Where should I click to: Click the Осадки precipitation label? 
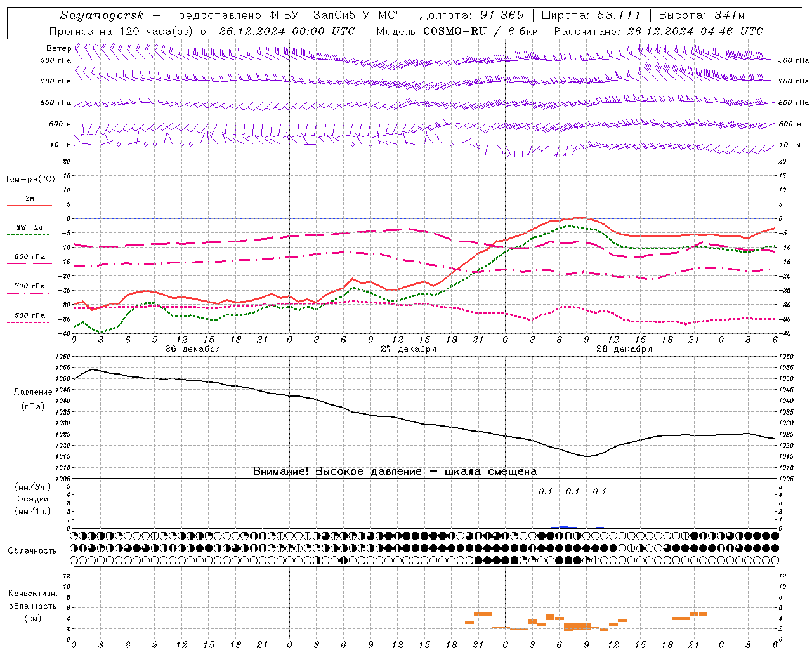[x=33, y=499]
